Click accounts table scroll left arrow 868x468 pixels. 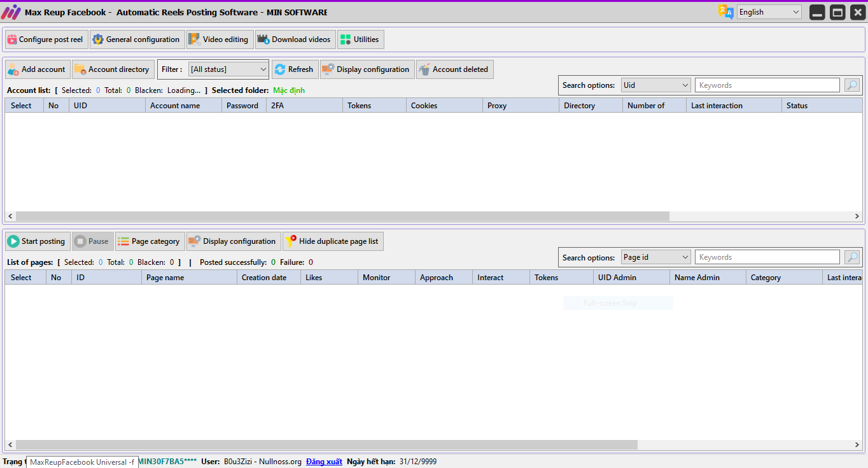[x=10, y=216]
